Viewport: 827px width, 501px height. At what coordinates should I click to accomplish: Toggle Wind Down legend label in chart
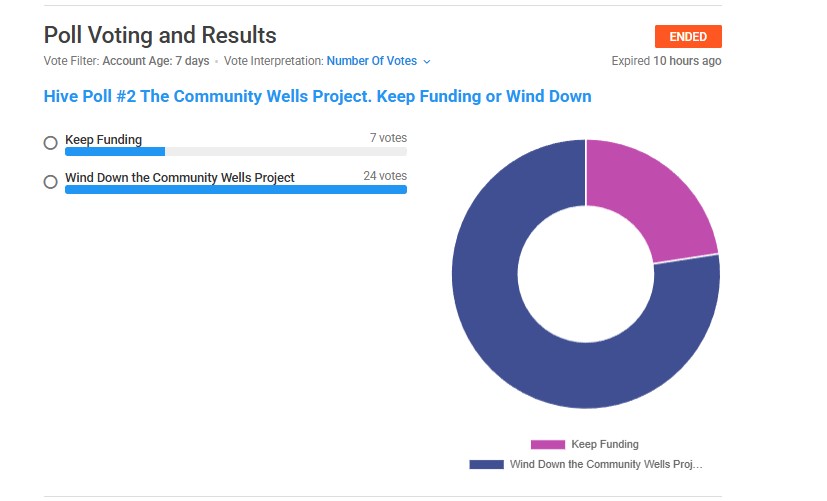pyautogui.click(x=606, y=464)
